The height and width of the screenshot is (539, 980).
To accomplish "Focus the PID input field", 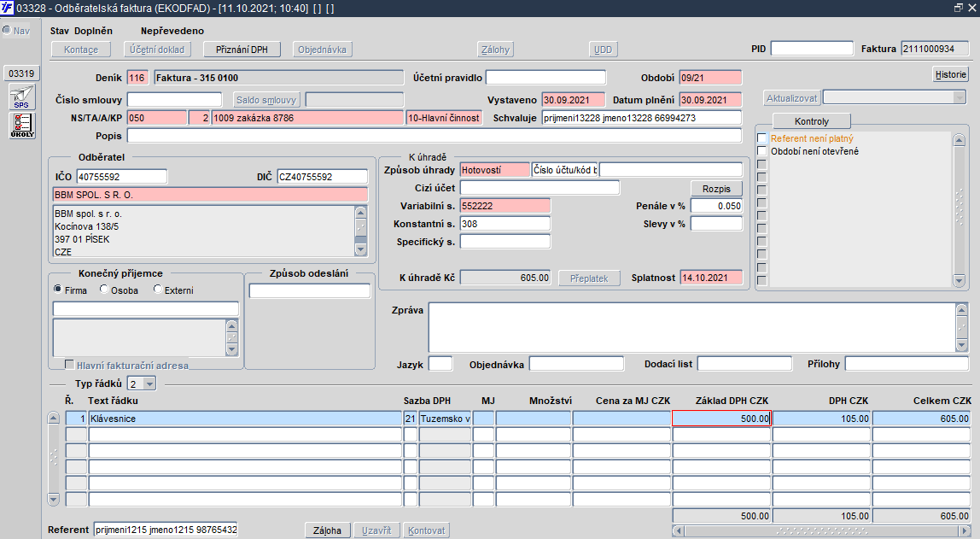I will click(x=812, y=48).
